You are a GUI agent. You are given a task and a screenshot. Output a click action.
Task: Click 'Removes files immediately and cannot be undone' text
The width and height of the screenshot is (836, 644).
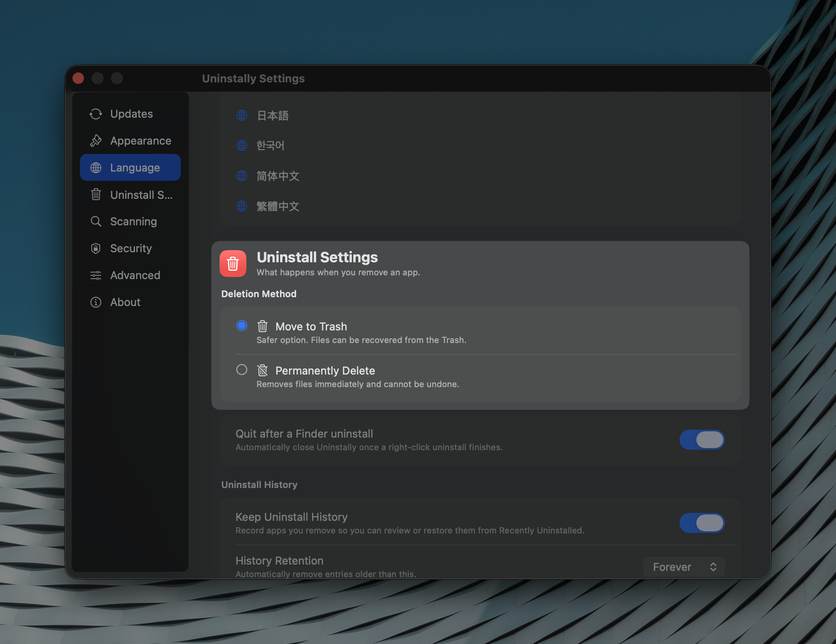tap(358, 384)
